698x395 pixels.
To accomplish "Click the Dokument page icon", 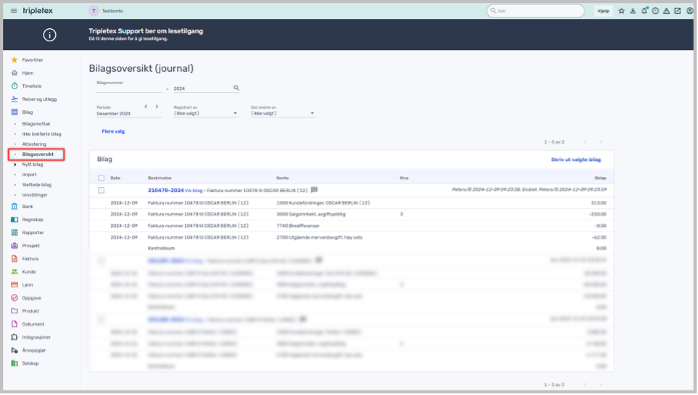I will (x=14, y=324).
